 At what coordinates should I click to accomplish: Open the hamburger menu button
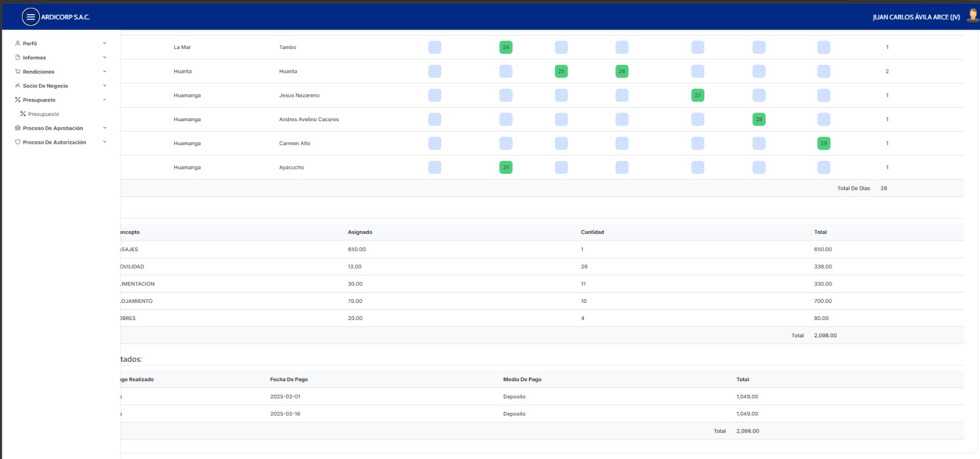click(x=30, y=17)
